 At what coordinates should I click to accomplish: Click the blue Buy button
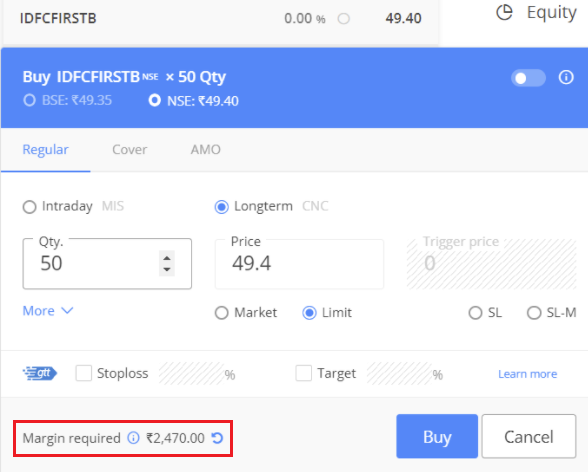(437, 436)
